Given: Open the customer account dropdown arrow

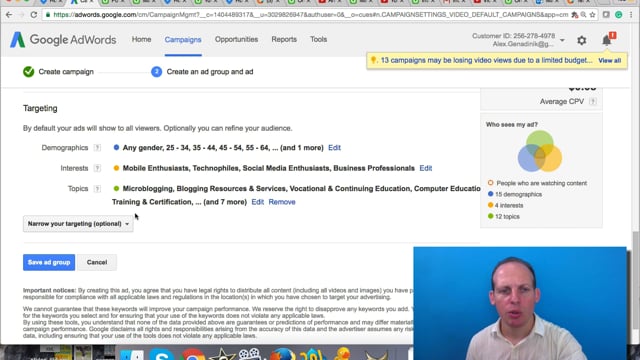Looking at the screenshot, I should tap(562, 40).
